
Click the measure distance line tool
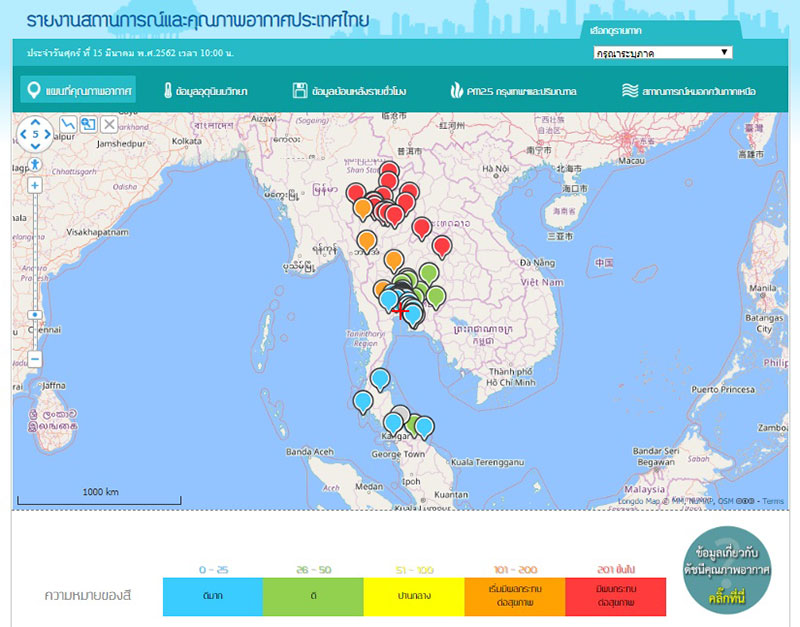[x=69, y=124]
